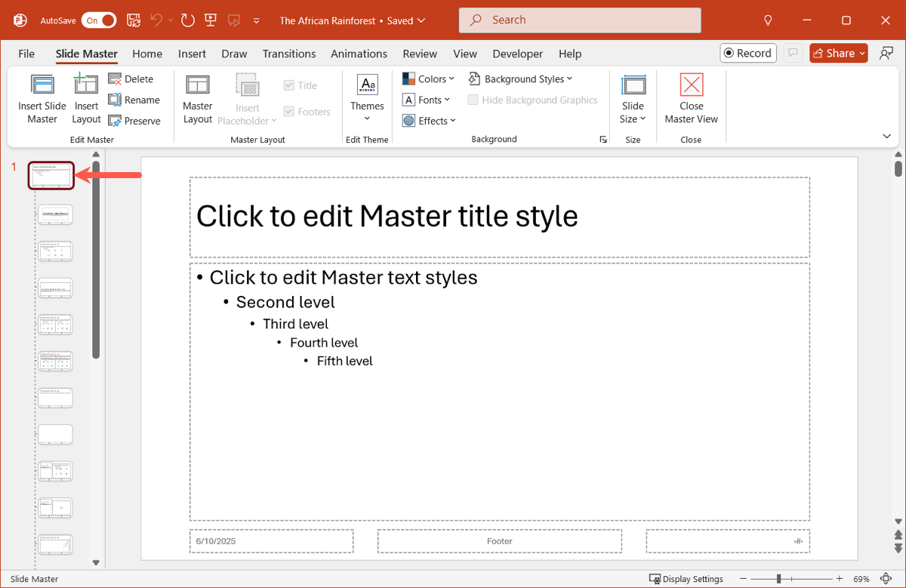The width and height of the screenshot is (906, 588).
Task: Toggle Hide Background Graphics checkbox
Action: click(473, 100)
